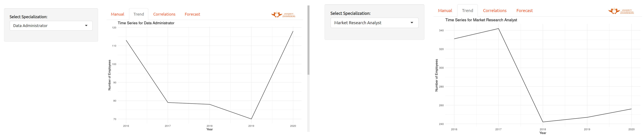644x137 pixels.
Task: Go to the Forecast tab above the Data Administrator chart
Action: click(192, 14)
